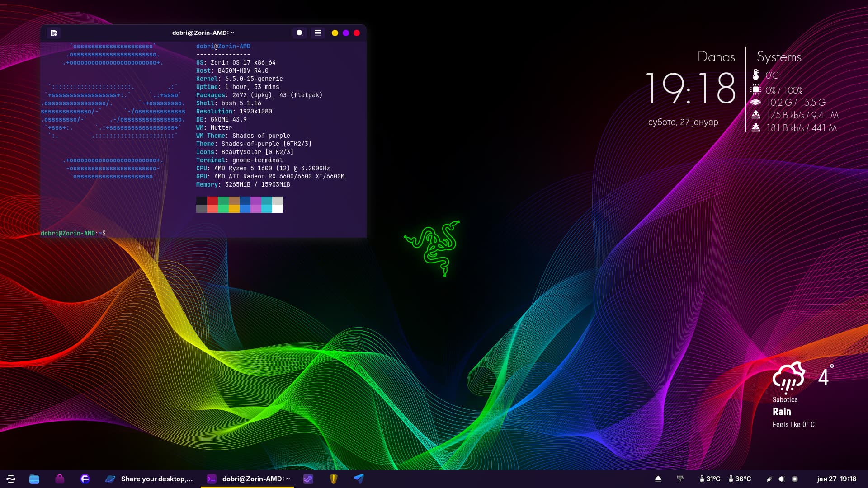
Task: Click the субота, 27 јануар date text
Action: click(x=683, y=122)
